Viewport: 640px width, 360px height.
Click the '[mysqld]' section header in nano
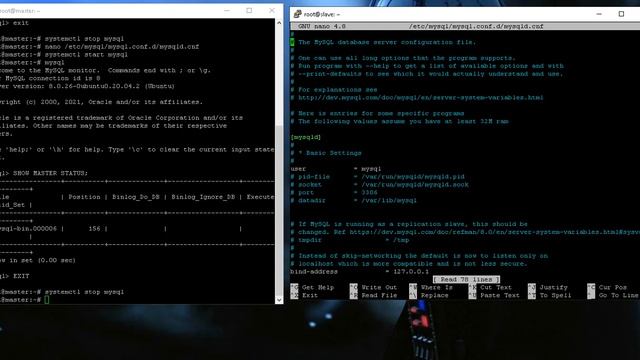(306, 137)
